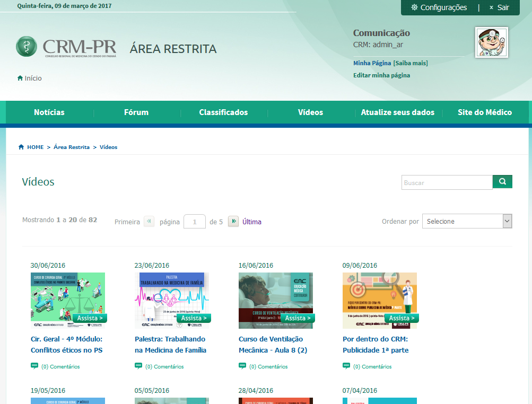Open Cir. Geral 4º Módulo video thumbnail

coord(68,301)
